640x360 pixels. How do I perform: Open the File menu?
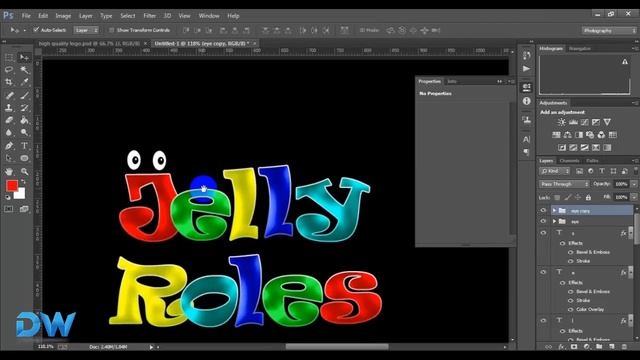click(x=26, y=16)
